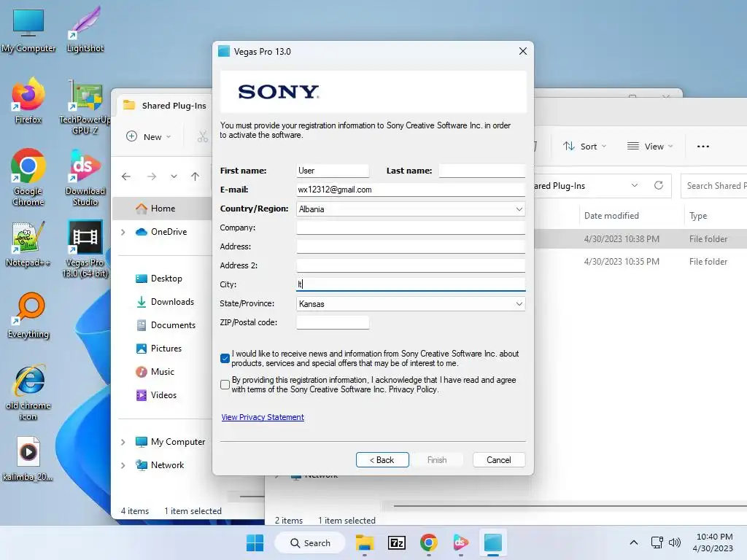
Task: Open Downloads in navigation pane
Action: pyautogui.click(x=166, y=302)
